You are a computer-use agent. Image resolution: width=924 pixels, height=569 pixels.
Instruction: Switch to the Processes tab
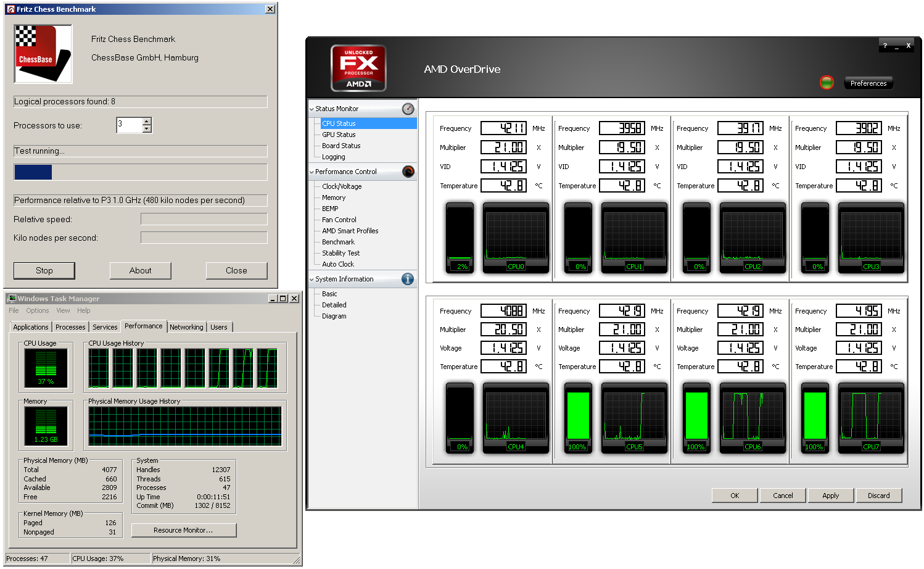click(x=70, y=327)
